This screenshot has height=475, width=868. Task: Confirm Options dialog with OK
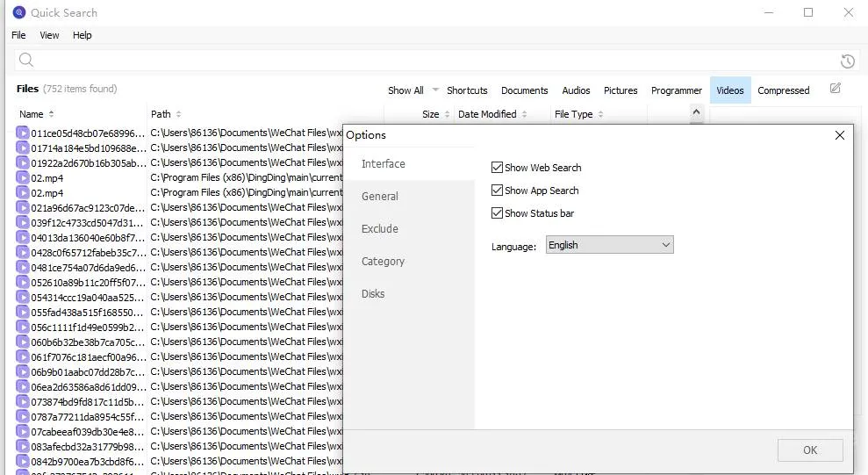coord(810,450)
